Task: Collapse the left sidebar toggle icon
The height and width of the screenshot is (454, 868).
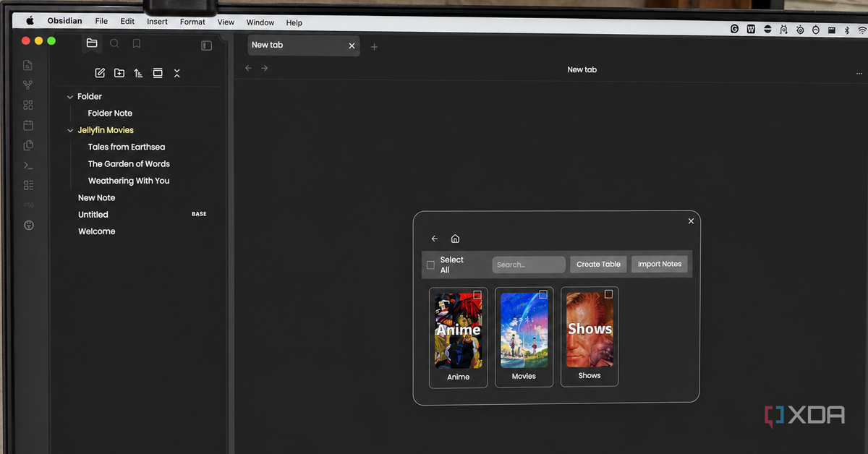Action: click(x=206, y=46)
